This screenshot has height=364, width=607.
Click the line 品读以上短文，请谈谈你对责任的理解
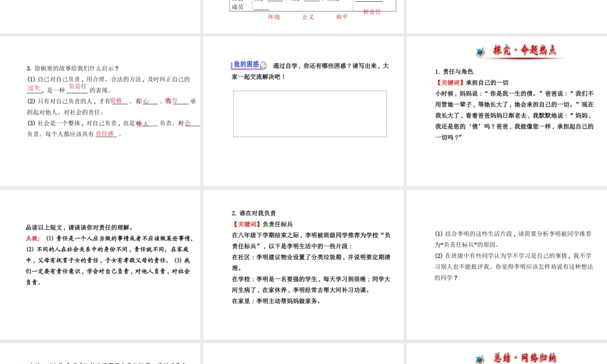pyautogui.click(x=80, y=227)
